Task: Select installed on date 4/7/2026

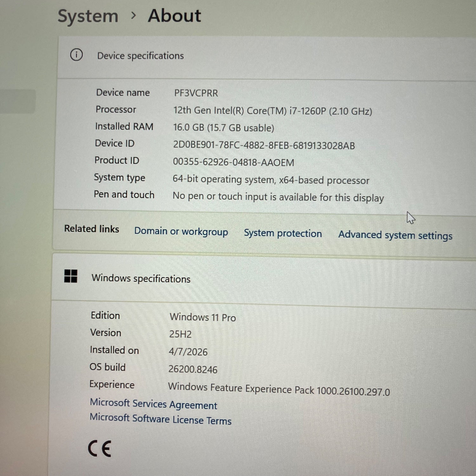Action: coord(188,352)
